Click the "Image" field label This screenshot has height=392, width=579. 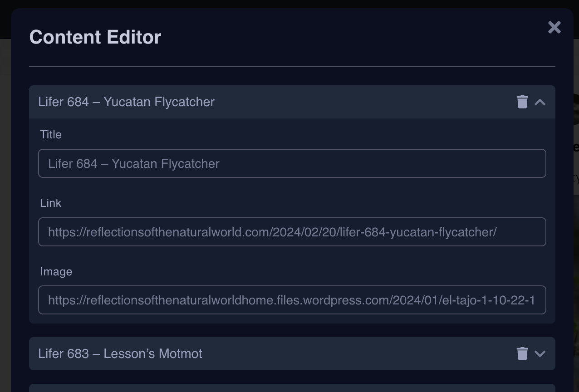(x=56, y=272)
